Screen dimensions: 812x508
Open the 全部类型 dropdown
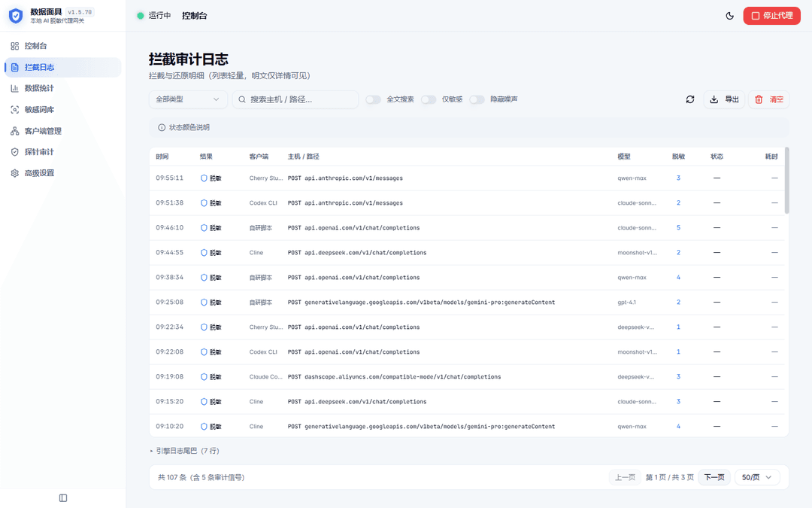pyautogui.click(x=188, y=99)
